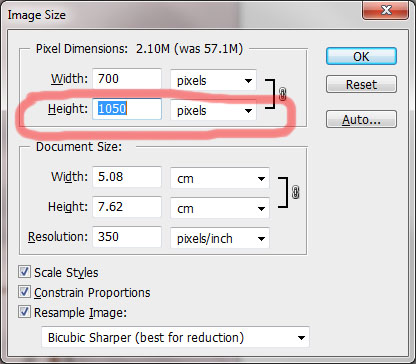416x364 pixels.
Task: Open the Auto... resolution options
Action: tap(361, 119)
